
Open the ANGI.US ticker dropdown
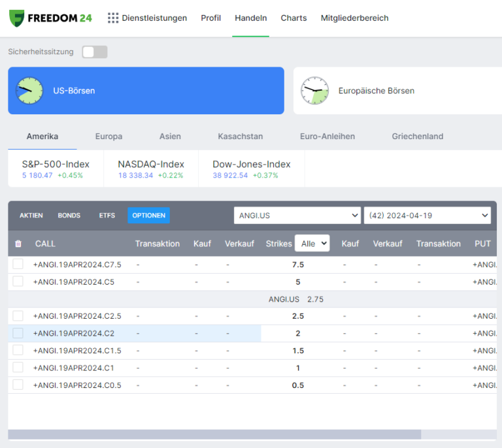pos(297,216)
